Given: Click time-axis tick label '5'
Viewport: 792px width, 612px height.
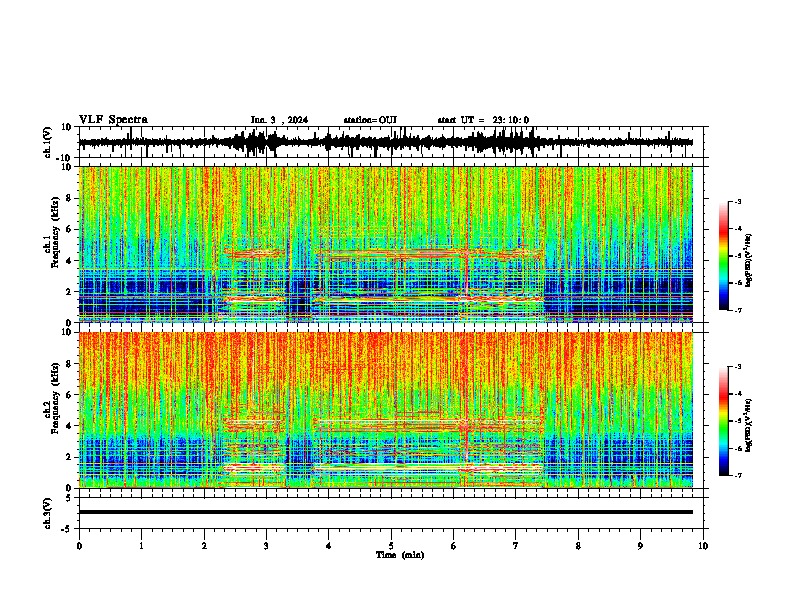Looking at the screenshot, I should [x=391, y=546].
